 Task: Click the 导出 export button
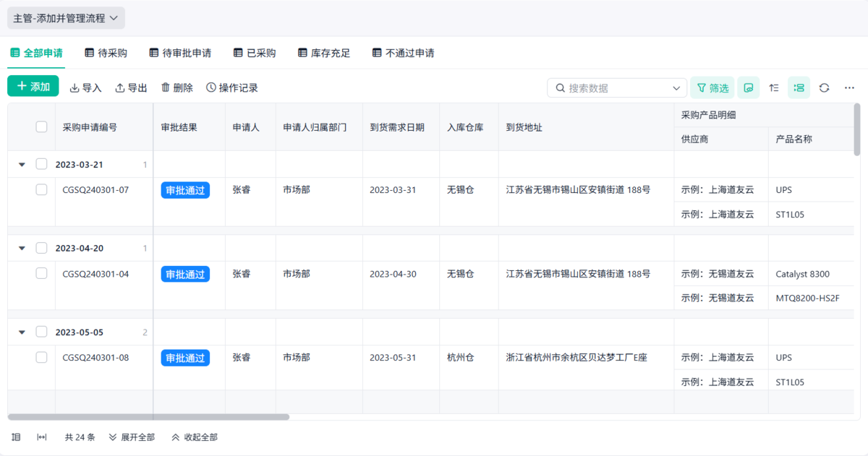(x=131, y=87)
